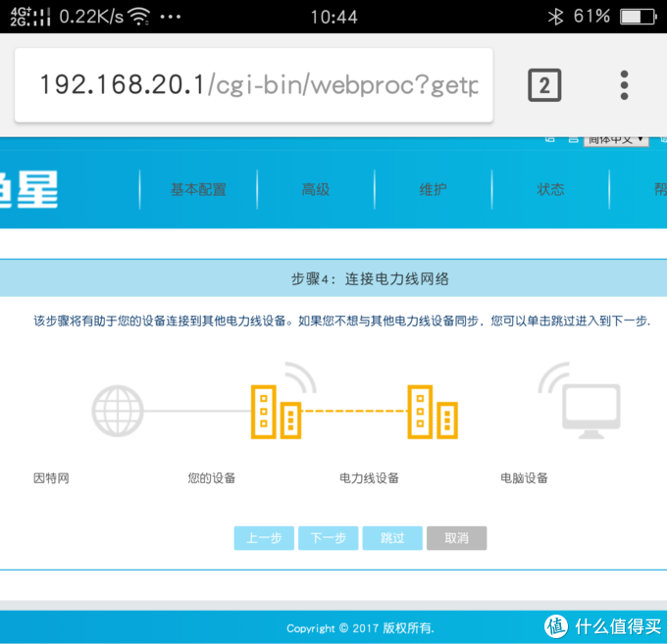Expand the 简体中文 language dropdown
This screenshot has width=667, height=644.
616,139
